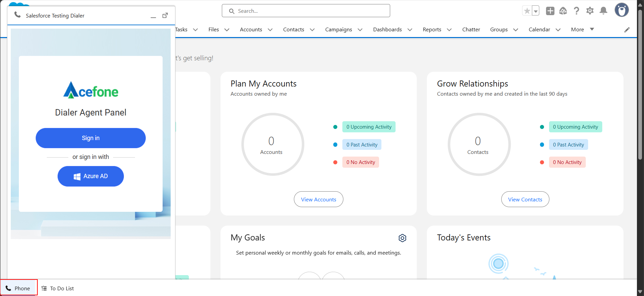Click the search magnifier icon
Viewport: 644px width, 296px height.
click(x=232, y=11)
